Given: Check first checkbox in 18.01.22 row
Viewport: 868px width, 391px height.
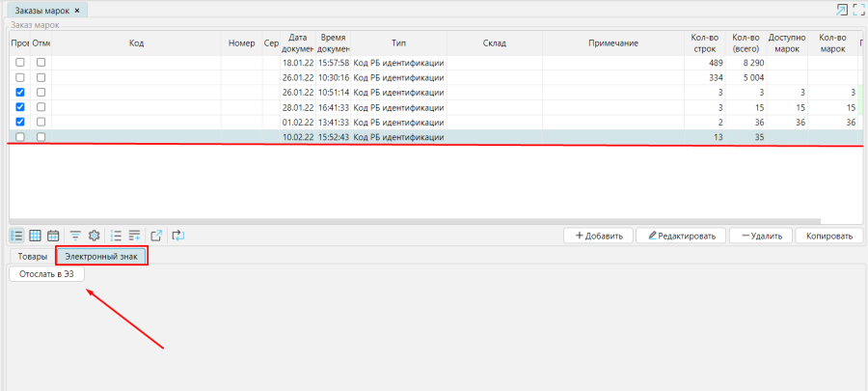Looking at the screenshot, I should pos(20,63).
